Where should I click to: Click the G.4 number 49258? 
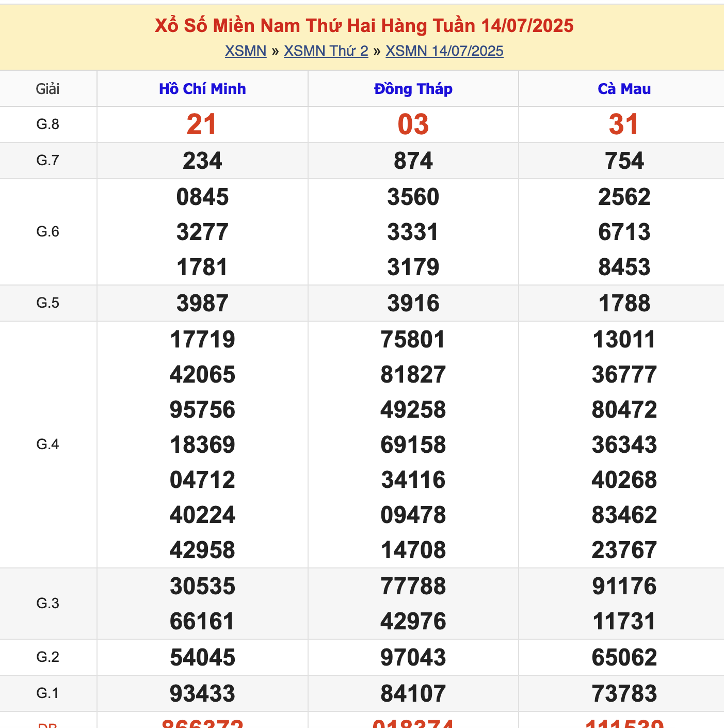click(x=413, y=409)
